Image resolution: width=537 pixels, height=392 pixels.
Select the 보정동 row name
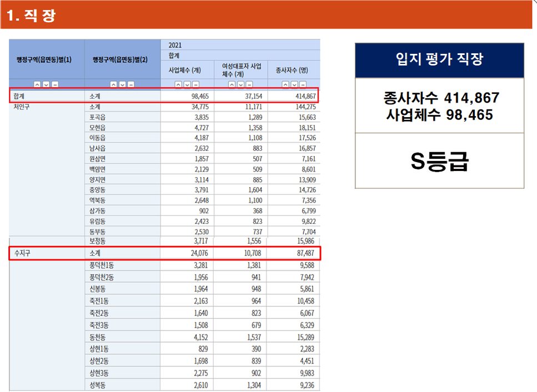coord(98,240)
